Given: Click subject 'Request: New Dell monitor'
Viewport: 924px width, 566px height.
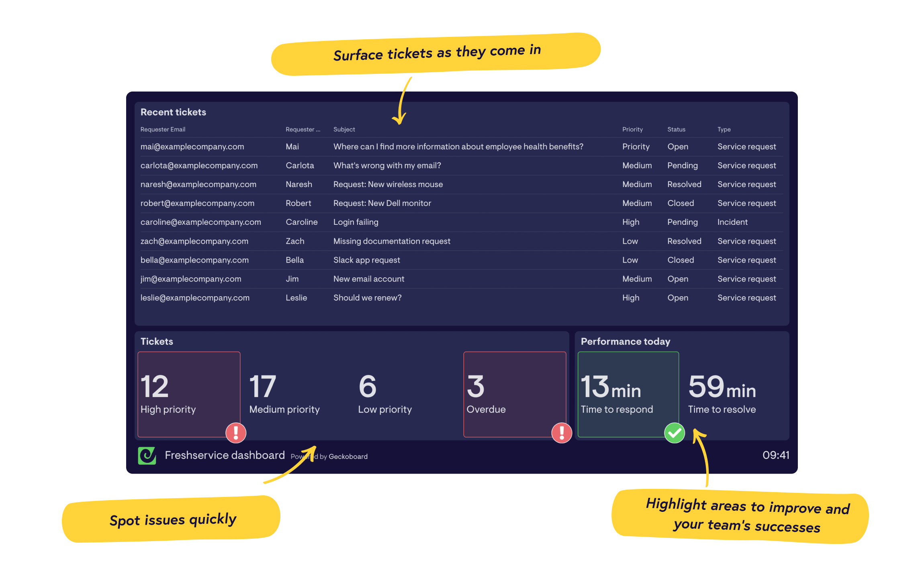Looking at the screenshot, I should 382,203.
